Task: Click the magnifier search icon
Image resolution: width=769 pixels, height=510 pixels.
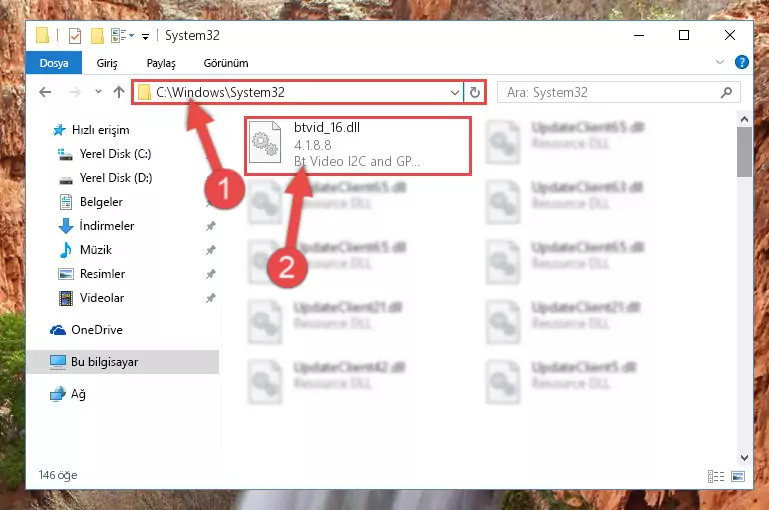Action: coord(726,92)
